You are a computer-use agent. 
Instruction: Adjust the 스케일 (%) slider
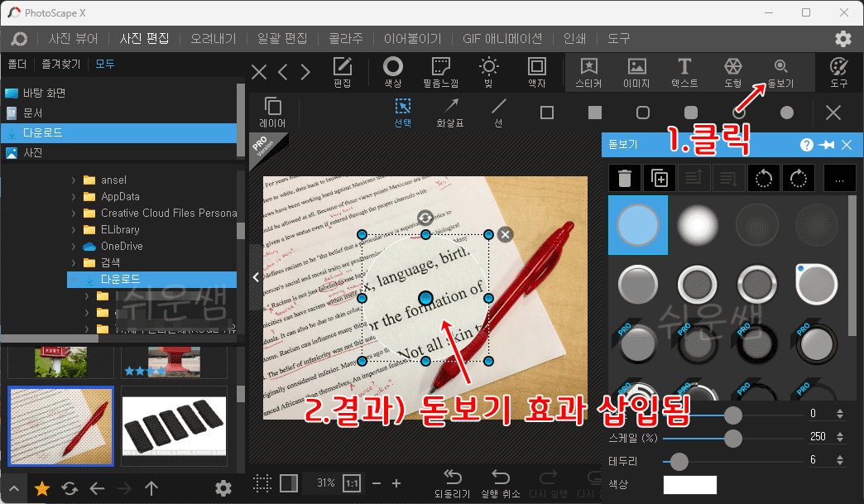coord(733,439)
